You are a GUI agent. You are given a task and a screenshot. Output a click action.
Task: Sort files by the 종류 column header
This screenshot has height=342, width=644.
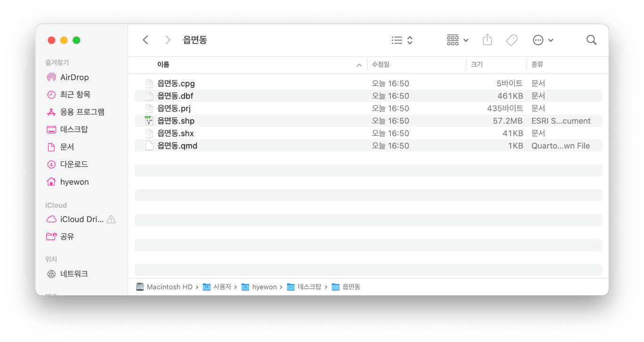pos(537,65)
